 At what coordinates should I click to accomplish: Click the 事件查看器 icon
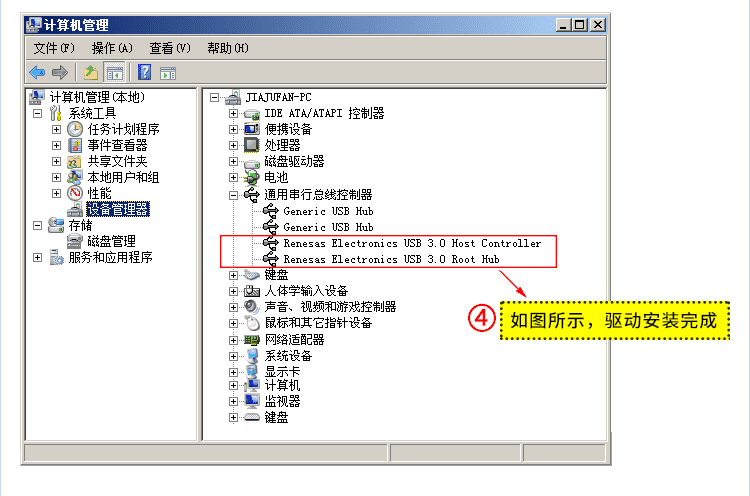[75, 145]
